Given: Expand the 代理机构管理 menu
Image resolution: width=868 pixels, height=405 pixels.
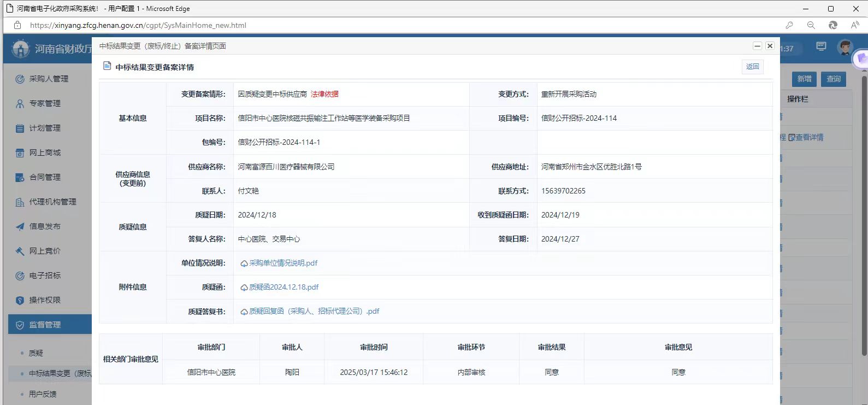Looking at the screenshot, I should (52, 202).
